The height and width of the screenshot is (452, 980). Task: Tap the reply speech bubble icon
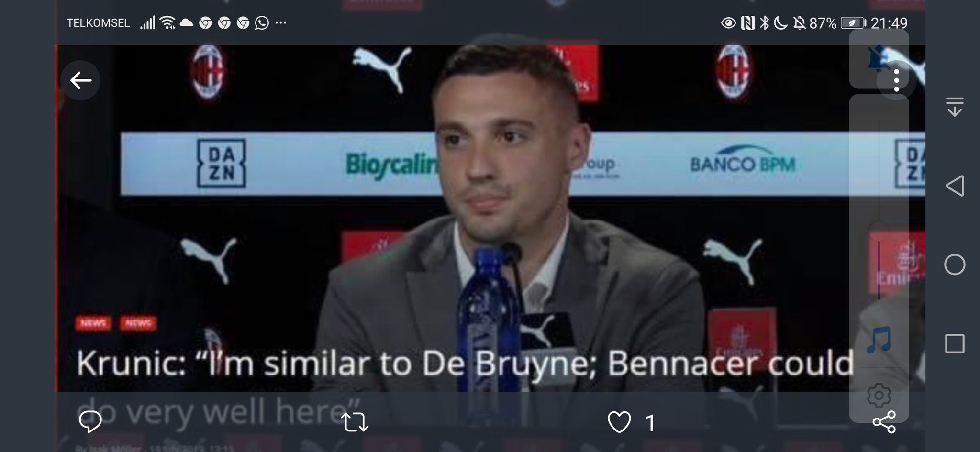90,422
